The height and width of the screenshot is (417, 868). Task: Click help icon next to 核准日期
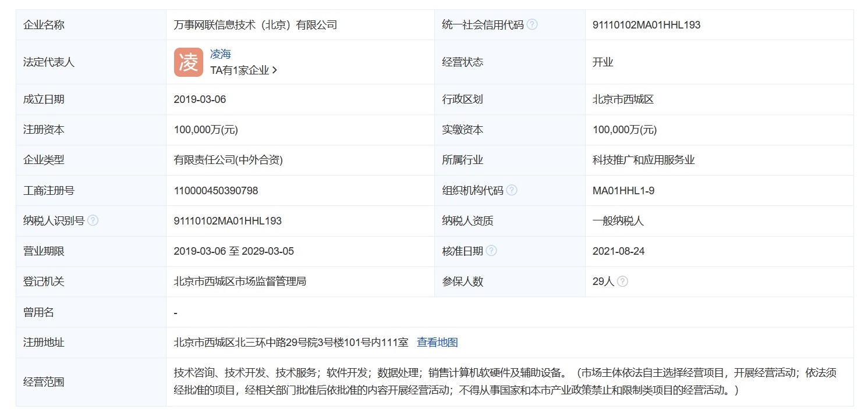(x=491, y=251)
